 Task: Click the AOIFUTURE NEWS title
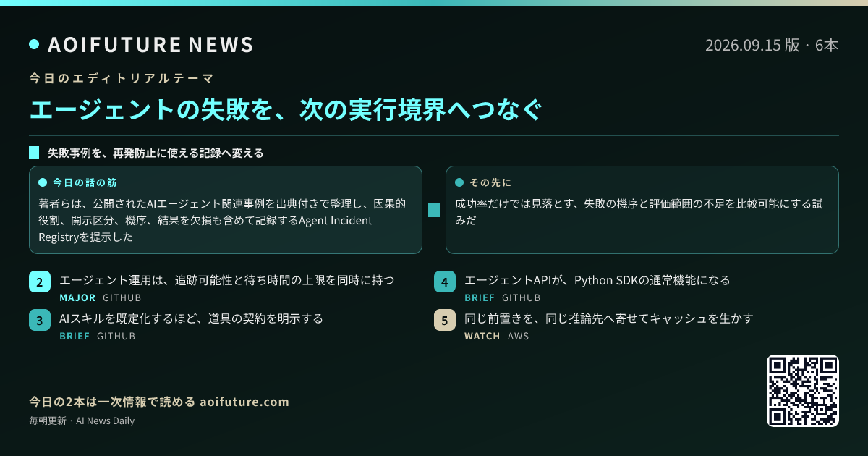click(150, 45)
